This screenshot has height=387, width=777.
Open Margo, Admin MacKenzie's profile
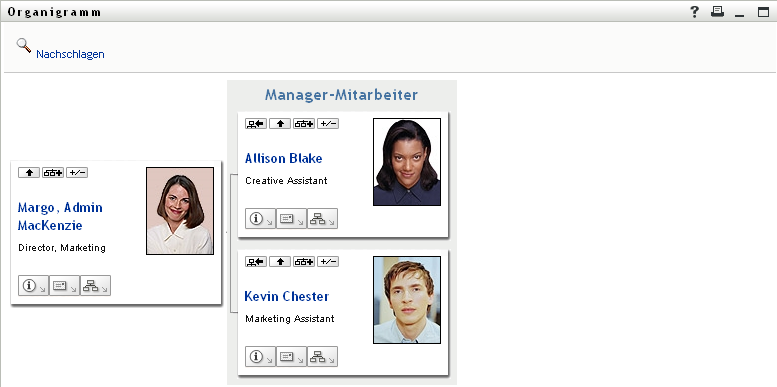click(x=60, y=216)
